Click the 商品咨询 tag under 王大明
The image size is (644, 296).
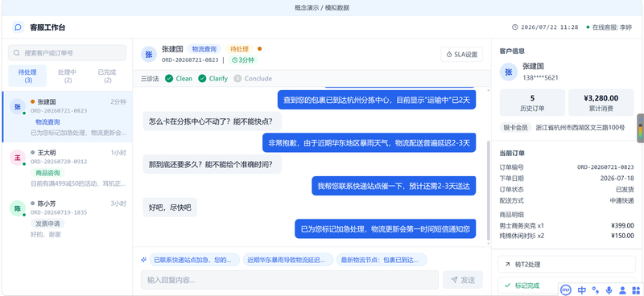tap(47, 173)
